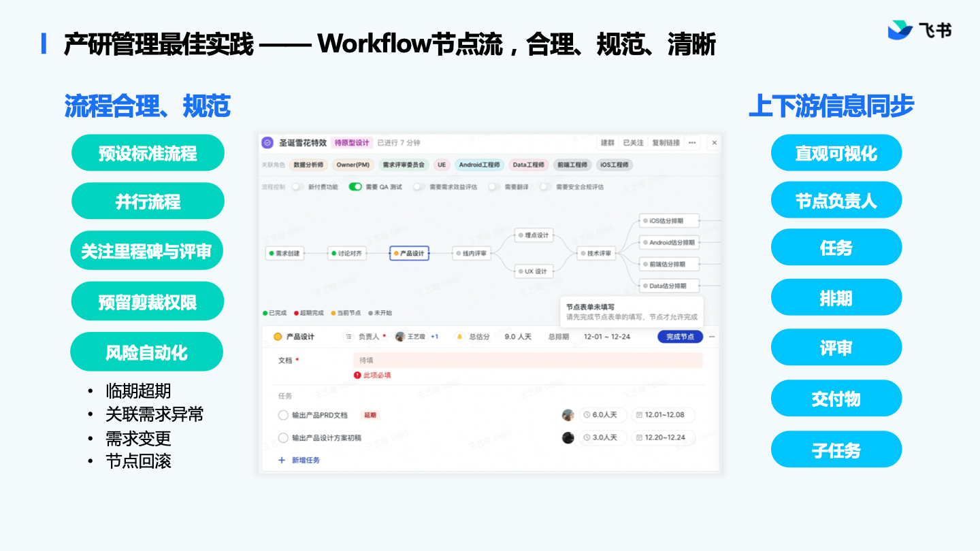Open the 12.20~12.24 date picker
The image size is (980, 551).
coord(663,437)
